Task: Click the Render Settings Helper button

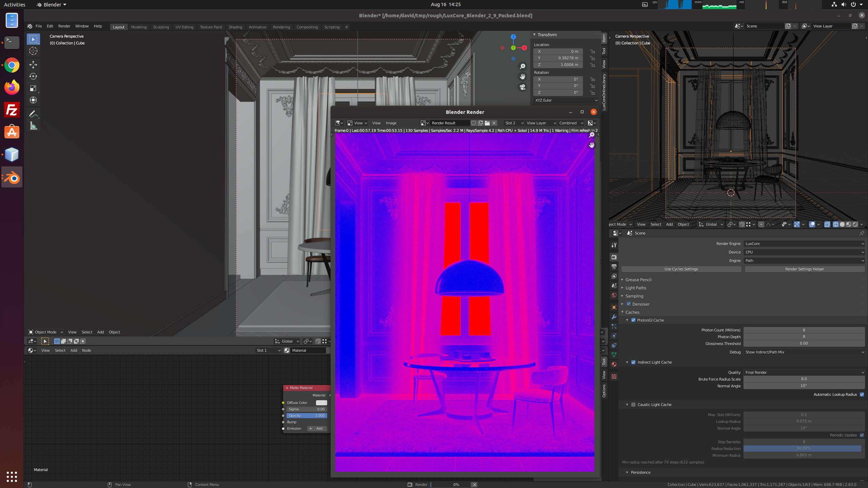Action: pyautogui.click(x=804, y=269)
